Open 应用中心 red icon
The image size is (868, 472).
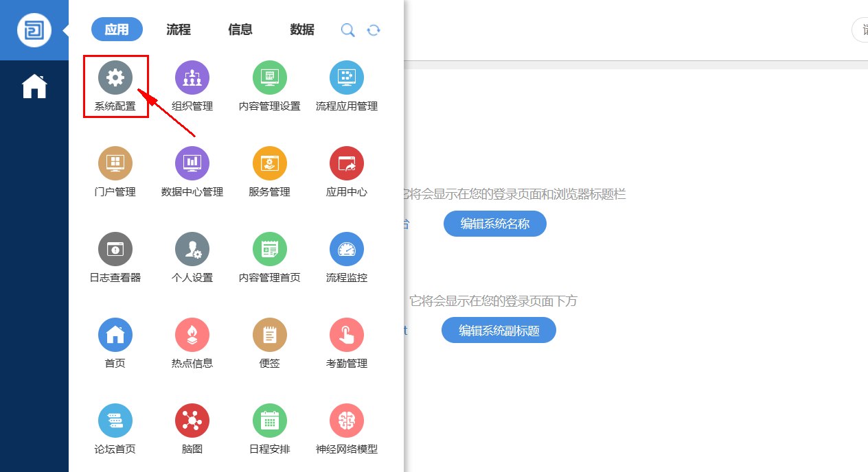coord(347,163)
